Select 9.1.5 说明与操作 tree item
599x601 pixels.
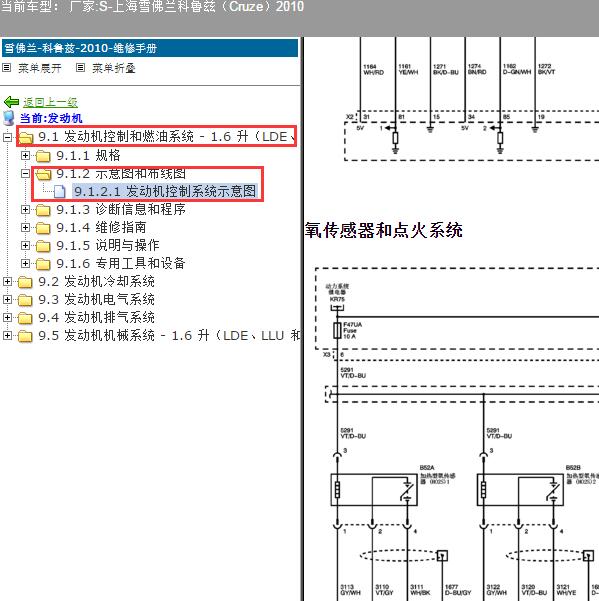[108, 245]
